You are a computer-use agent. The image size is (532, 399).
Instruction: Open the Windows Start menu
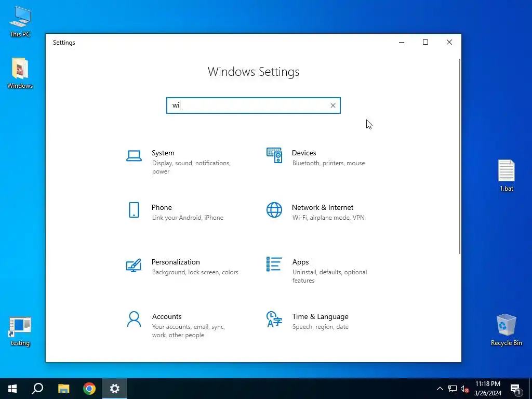(x=12, y=389)
